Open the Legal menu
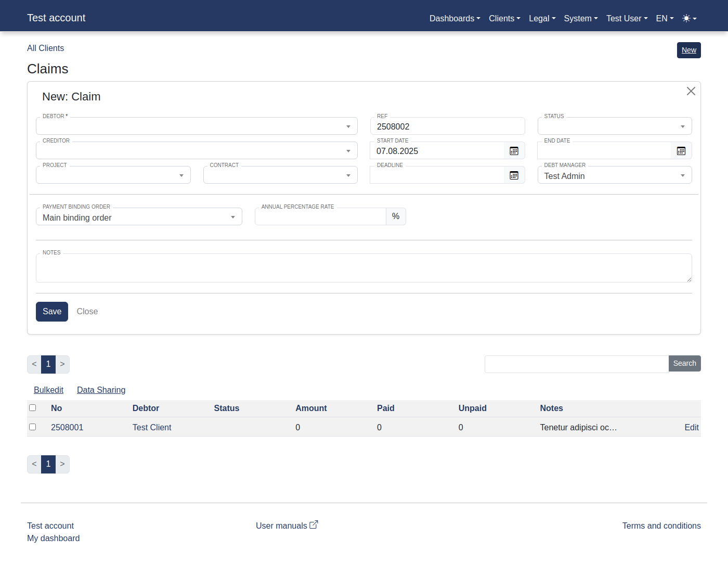Viewport: 728px width, 576px height. point(542,18)
